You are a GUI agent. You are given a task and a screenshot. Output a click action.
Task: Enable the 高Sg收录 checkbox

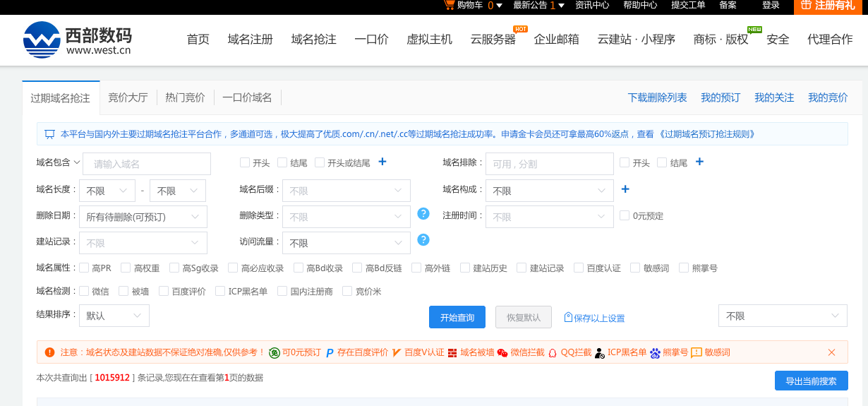tap(174, 268)
